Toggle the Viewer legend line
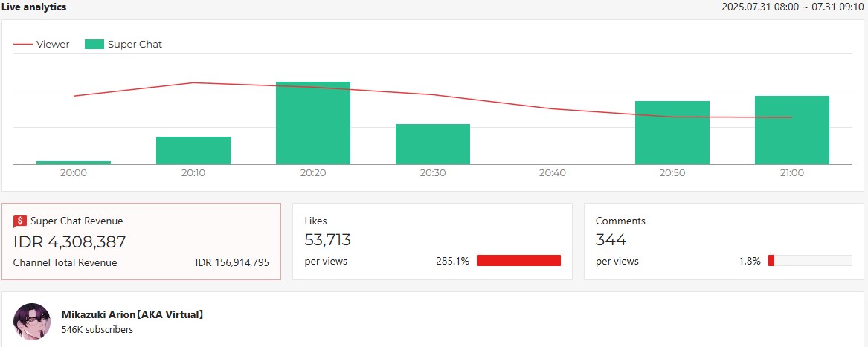This screenshot has width=868, height=347. 23,45
